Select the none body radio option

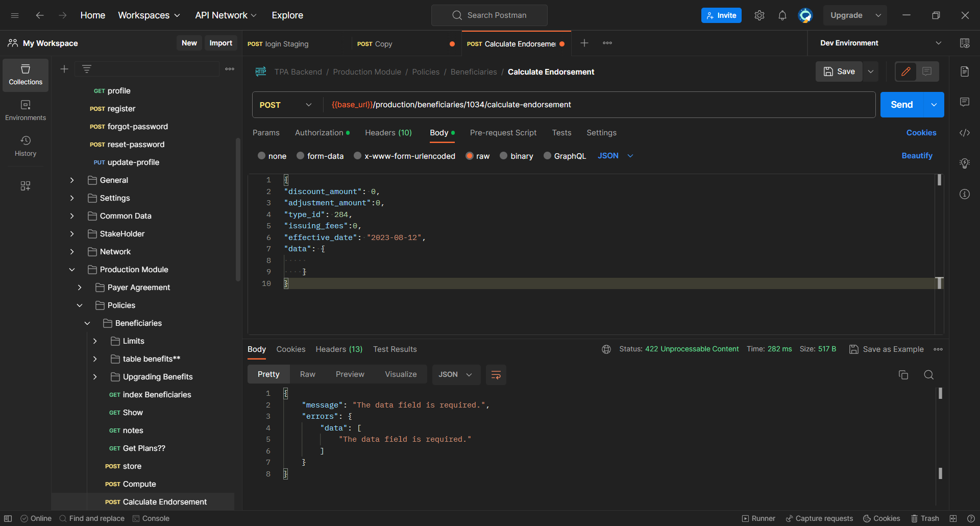coord(262,156)
